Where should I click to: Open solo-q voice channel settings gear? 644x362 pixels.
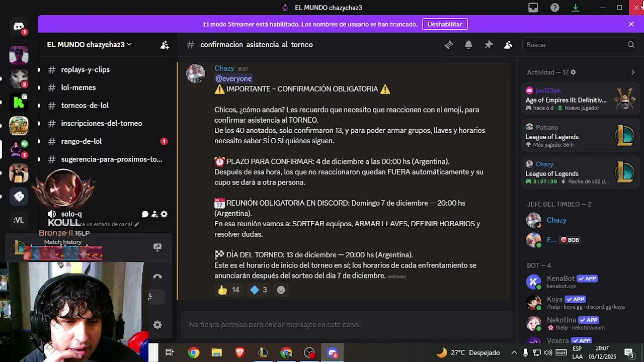(x=164, y=214)
